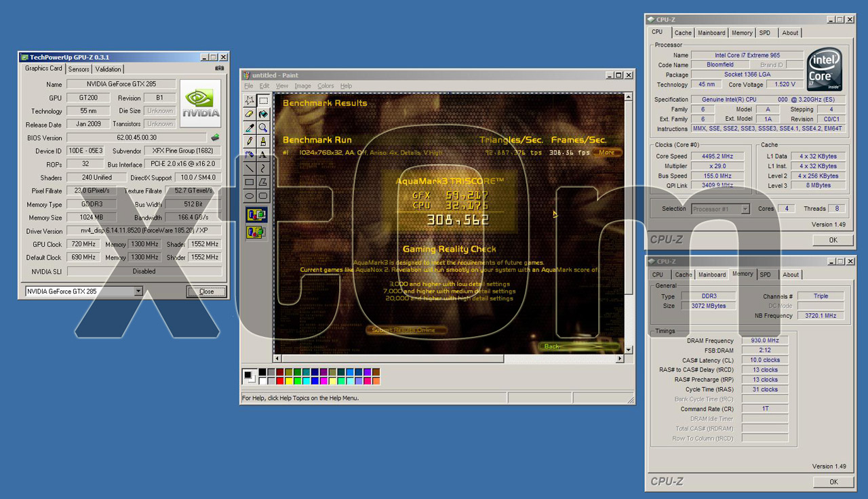
Task: Open the View menu in Paint
Action: 282,86
